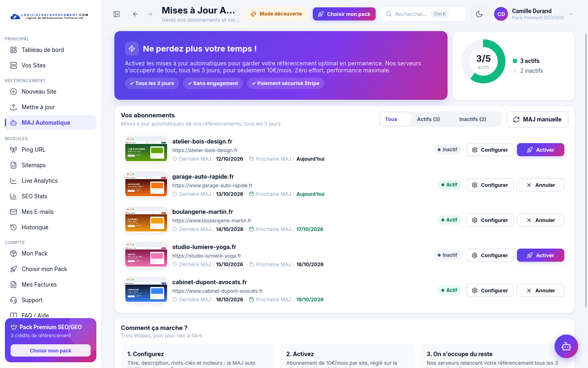The width and height of the screenshot is (588, 368).
Task: Open the studio-lumiere-yoga.fr thumbnail
Action: pos(146,255)
